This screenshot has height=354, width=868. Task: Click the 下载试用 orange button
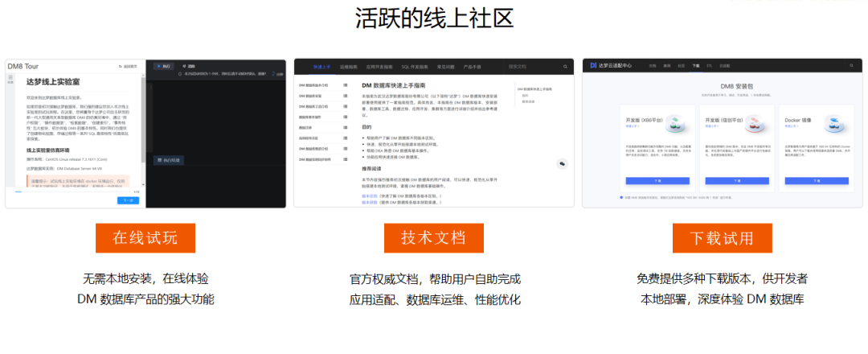pyautogui.click(x=722, y=237)
